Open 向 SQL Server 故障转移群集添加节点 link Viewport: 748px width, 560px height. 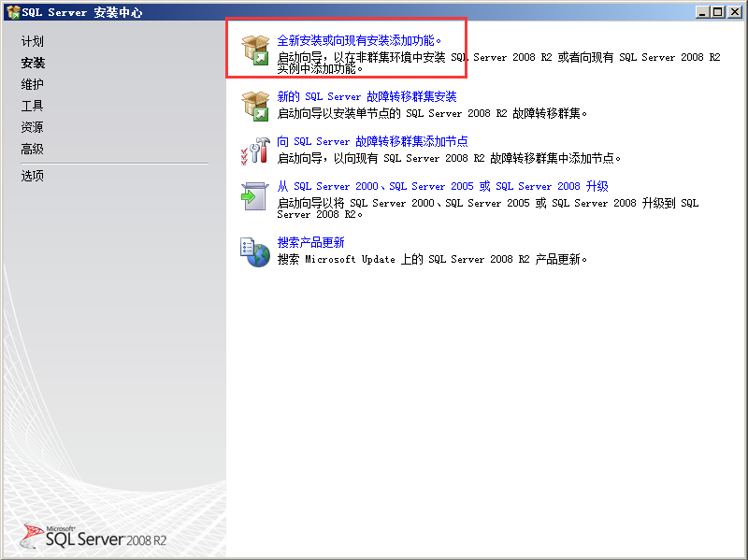[372, 141]
